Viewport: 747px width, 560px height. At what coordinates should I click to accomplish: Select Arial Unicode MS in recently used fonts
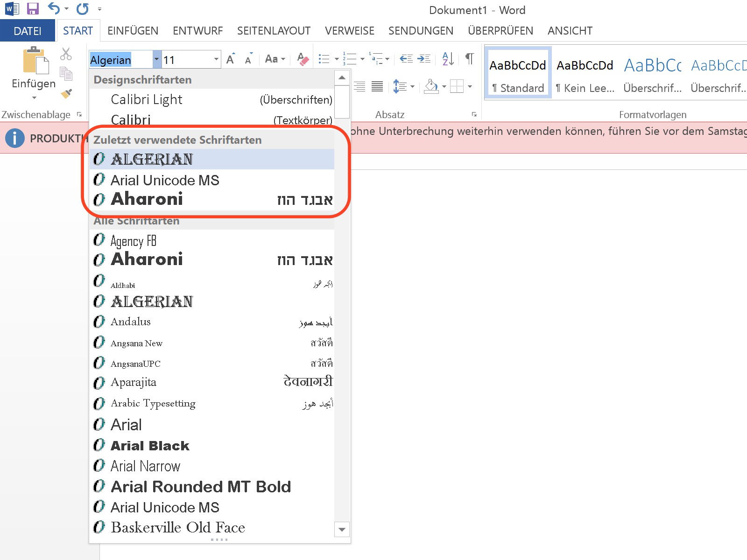212,180
